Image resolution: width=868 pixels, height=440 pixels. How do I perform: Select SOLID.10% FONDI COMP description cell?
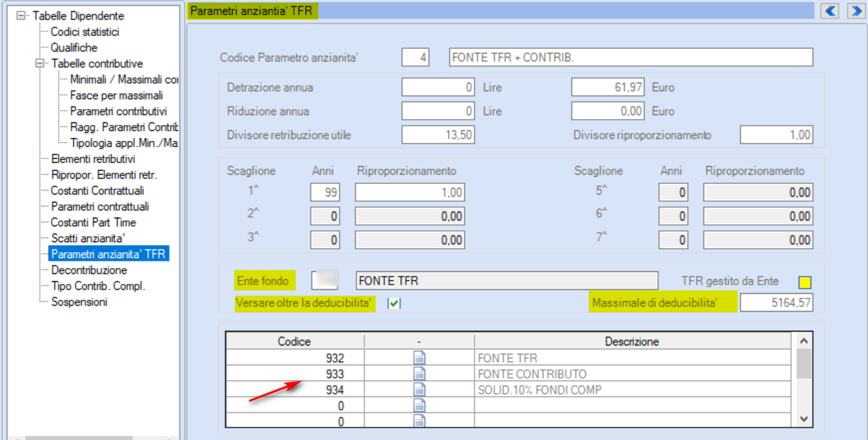pos(632,390)
